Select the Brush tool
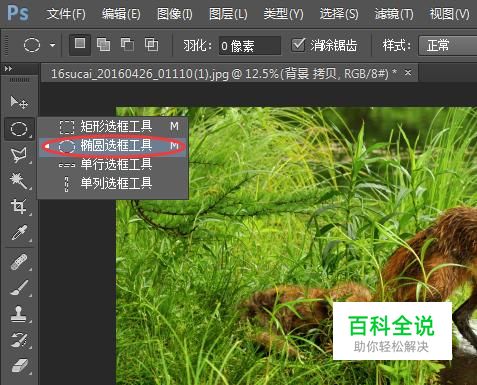 19,288
